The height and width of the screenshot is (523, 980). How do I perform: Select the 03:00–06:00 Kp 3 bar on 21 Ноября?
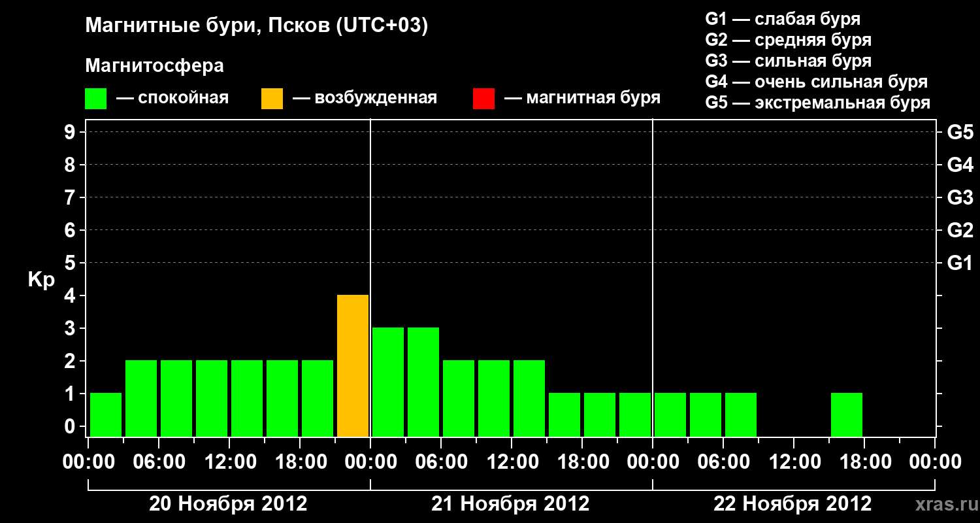pyautogui.click(x=423, y=382)
